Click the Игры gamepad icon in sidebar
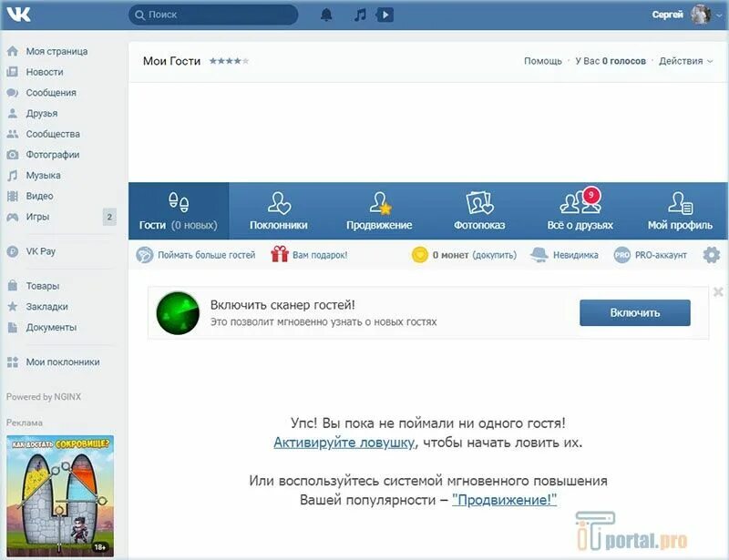 point(13,217)
